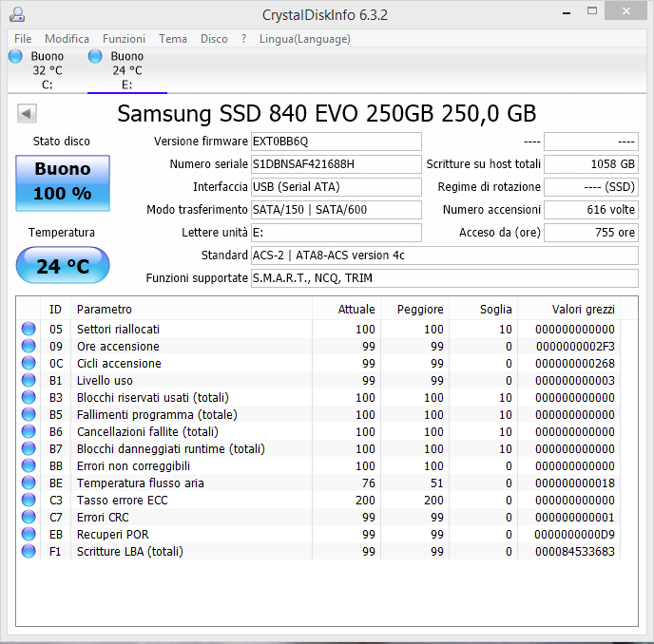The height and width of the screenshot is (644, 654).
Task: Click the Interfaccia field USB (Serial ATA)
Action: pos(337,187)
